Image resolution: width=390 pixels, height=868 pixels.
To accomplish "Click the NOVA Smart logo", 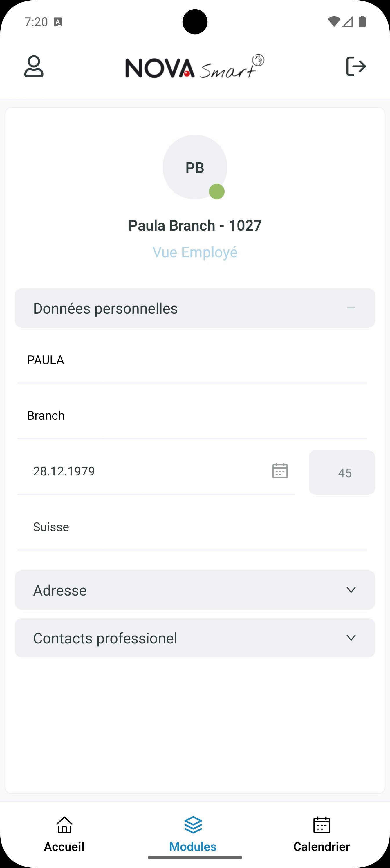I will [195, 66].
